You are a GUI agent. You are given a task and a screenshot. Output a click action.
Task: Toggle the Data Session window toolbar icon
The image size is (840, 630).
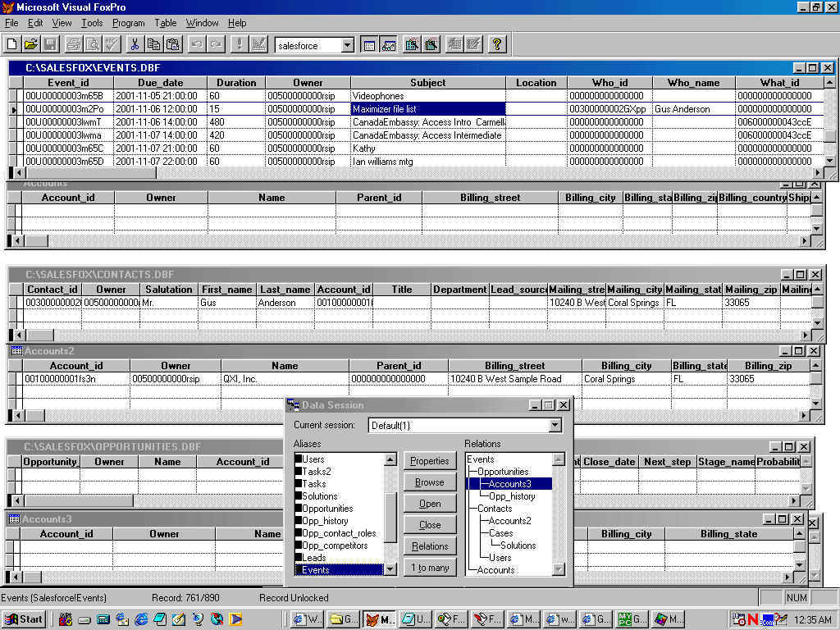coord(388,44)
